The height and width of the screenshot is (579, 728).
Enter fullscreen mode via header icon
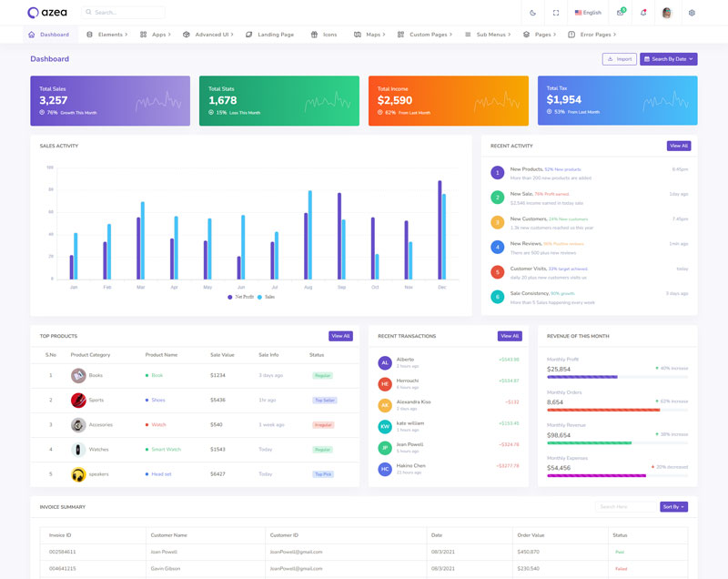click(556, 13)
